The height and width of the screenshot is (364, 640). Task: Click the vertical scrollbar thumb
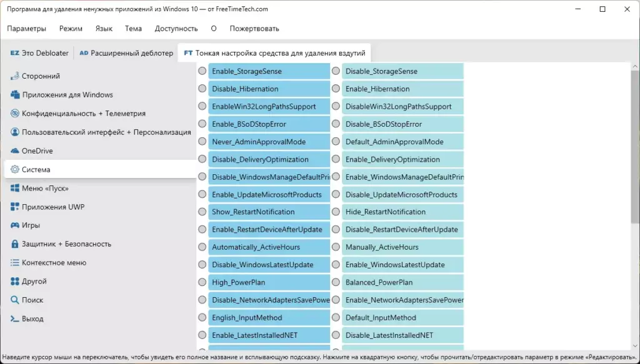click(x=635, y=146)
